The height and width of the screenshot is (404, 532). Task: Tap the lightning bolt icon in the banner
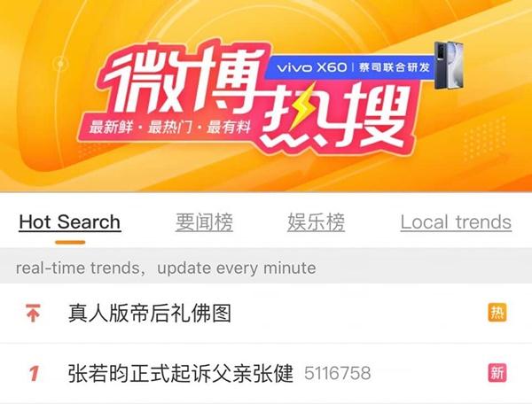(303, 105)
